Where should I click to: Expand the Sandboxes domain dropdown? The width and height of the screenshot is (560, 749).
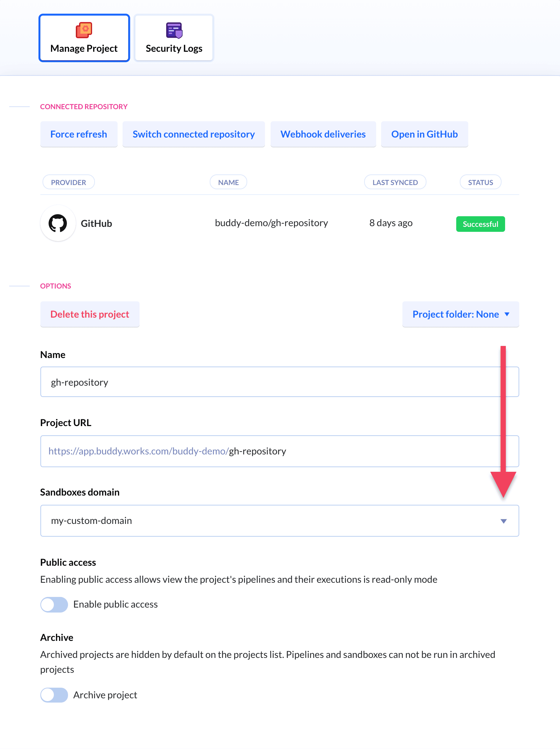coord(279,521)
